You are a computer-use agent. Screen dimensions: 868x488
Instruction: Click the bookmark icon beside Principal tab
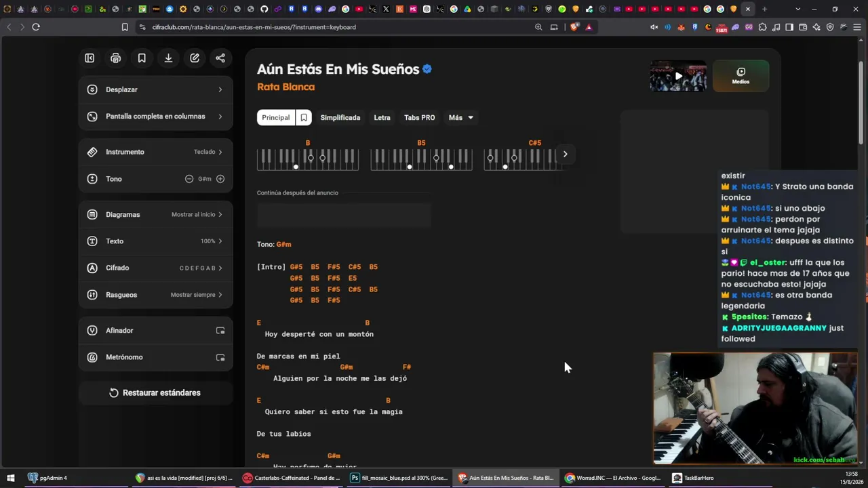pyautogui.click(x=304, y=117)
